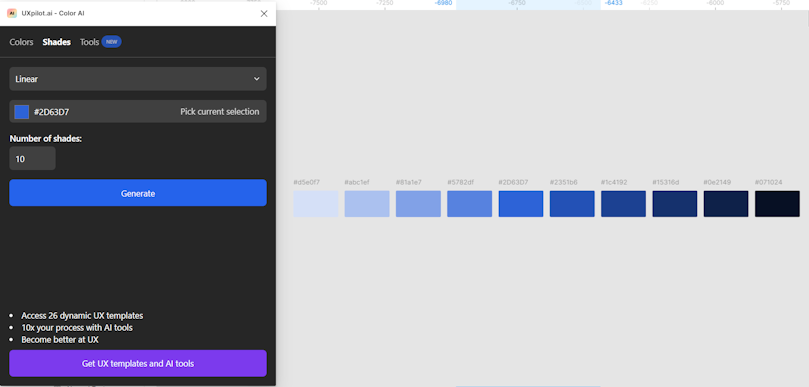
Task: Select the #15316d shade rectangle
Action: pyautogui.click(x=675, y=204)
